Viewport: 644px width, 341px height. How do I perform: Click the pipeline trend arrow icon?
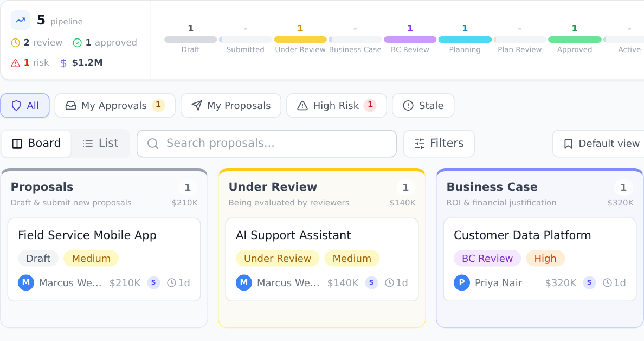tap(20, 20)
